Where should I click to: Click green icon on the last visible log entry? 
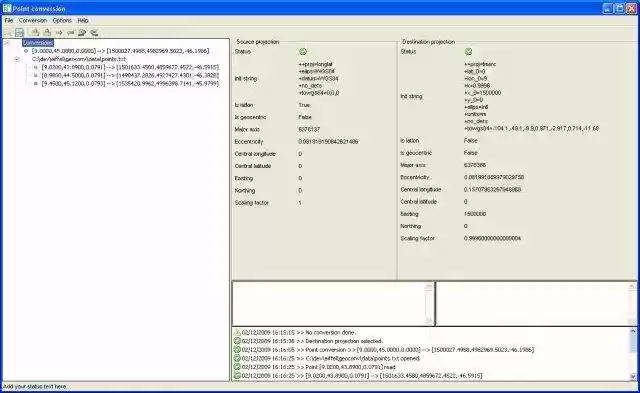click(237, 375)
